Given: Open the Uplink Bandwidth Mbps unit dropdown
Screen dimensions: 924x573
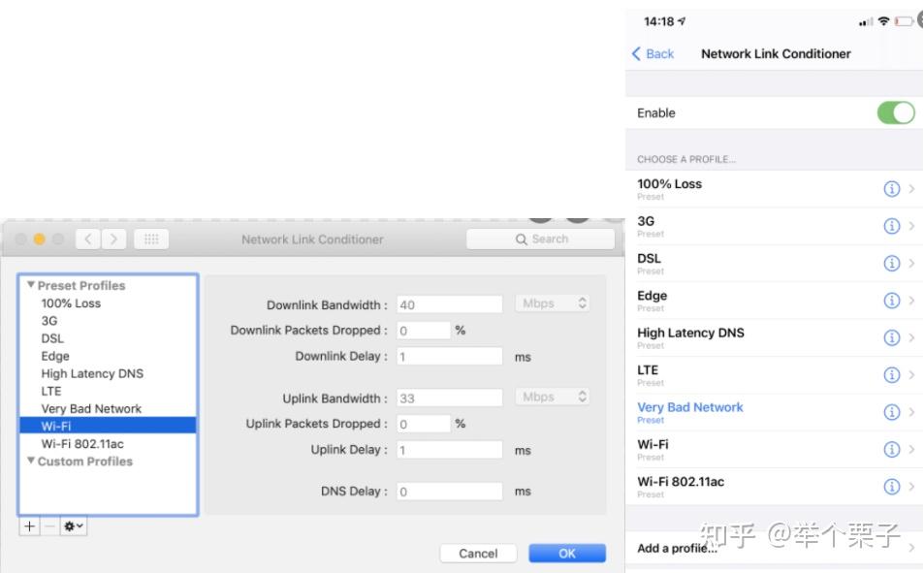Looking at the screenshot, I should tap(553, 398).
